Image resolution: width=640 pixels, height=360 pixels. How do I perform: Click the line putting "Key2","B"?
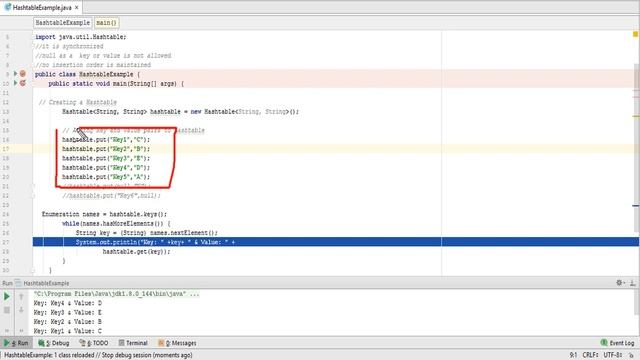click(x=106, y=149)
